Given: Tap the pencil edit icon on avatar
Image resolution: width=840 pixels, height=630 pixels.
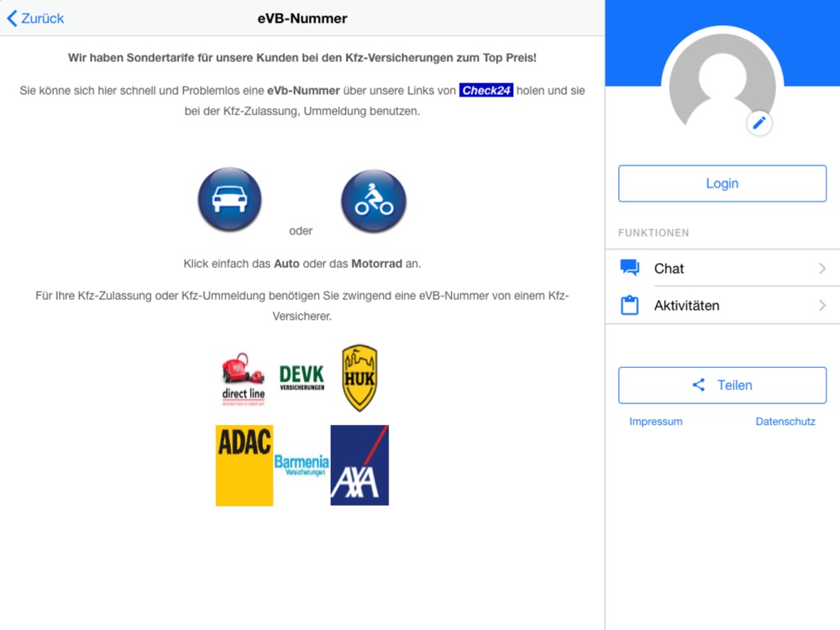Looking at the screenshot, I should (759, 123).
